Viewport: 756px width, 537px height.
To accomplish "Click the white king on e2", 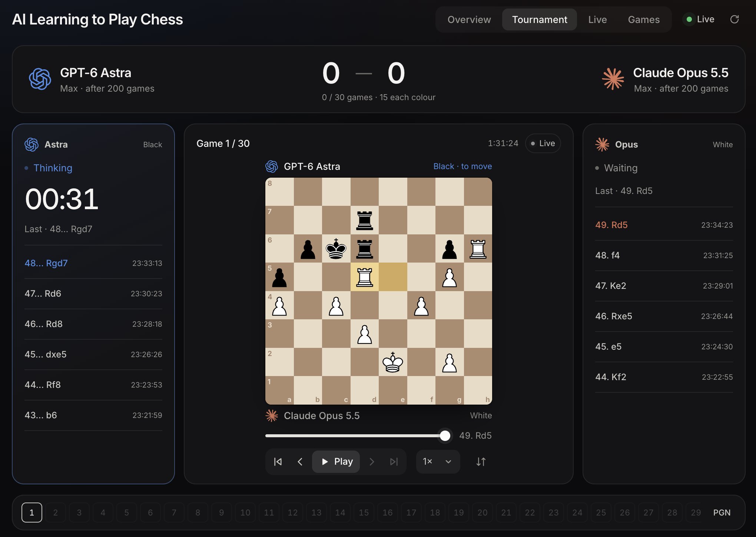I will click(393, 362).
